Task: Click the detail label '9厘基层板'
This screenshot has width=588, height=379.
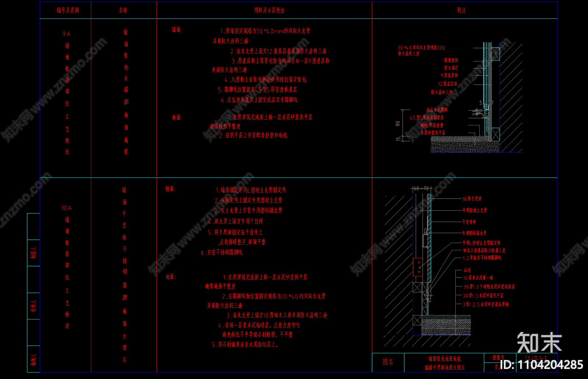Action: coord(449,75)
